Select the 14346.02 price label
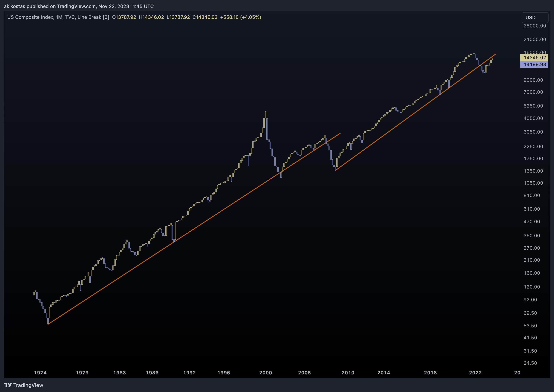This screenshot has width=554, height=392. pyautogui.click(x=534, y=57)
